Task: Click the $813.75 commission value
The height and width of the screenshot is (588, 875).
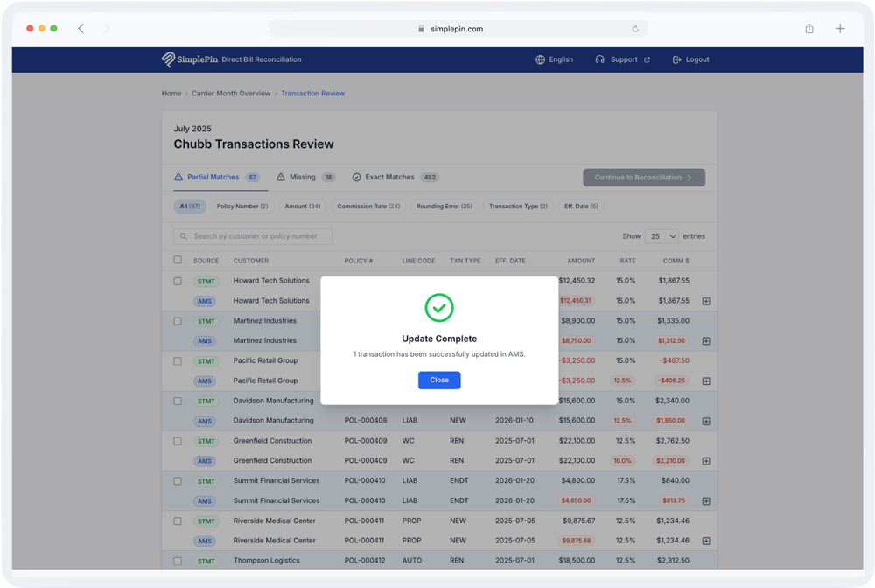Action: click(x=674, y=501)
